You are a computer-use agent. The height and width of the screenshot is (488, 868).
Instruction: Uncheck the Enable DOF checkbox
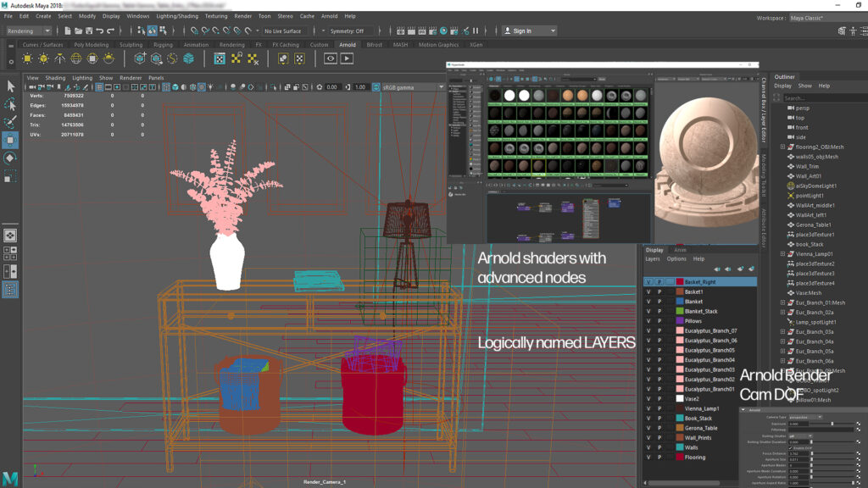[x=792, y=447]
